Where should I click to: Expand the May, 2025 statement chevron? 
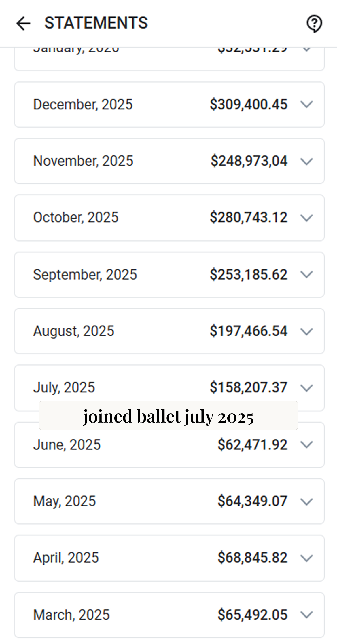coord(306,501)
